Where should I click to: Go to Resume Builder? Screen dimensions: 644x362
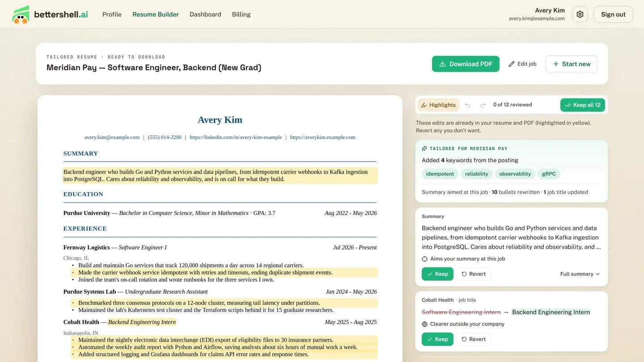[x=156, y=14]
